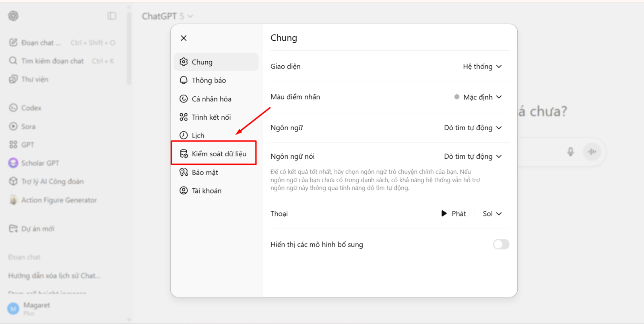Viewport: 644px width, 324px height.
Task: Open Codex from the sidebar
Action: (x=62, y=108)
